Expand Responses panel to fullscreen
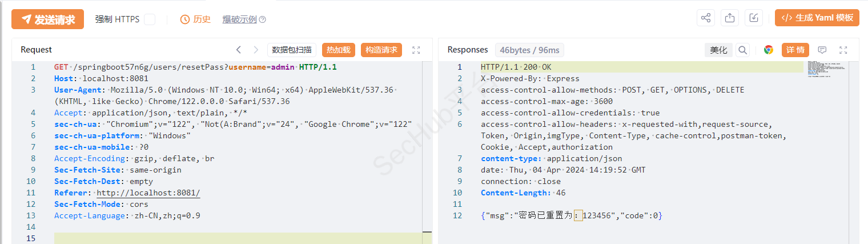Image resolution: width=868 pixels, height=244 pixels. coord(843,50)
